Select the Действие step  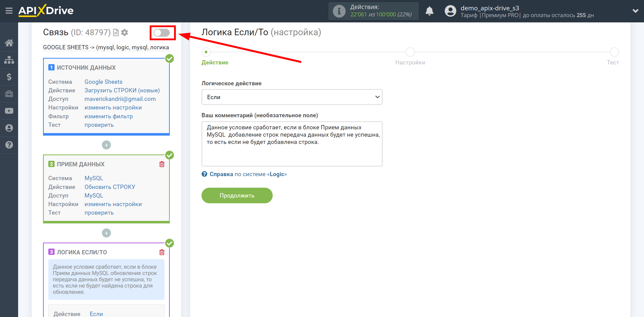(x=206, y=52)
